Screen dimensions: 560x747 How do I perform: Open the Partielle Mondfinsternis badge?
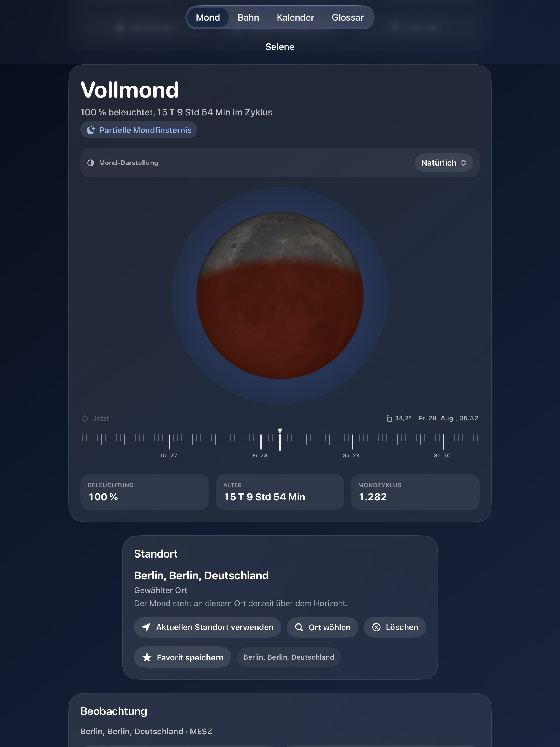coord(139,130)
